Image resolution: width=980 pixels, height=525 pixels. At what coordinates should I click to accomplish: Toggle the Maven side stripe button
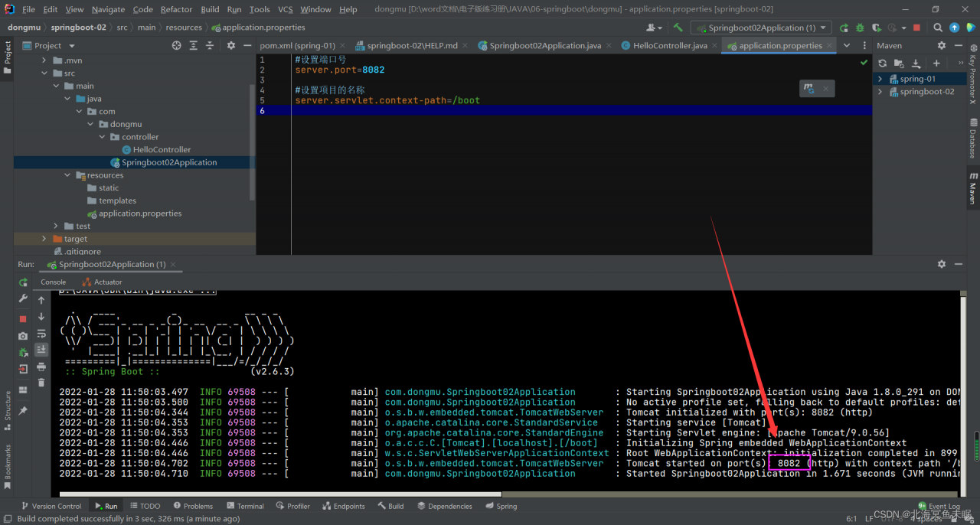973,188
